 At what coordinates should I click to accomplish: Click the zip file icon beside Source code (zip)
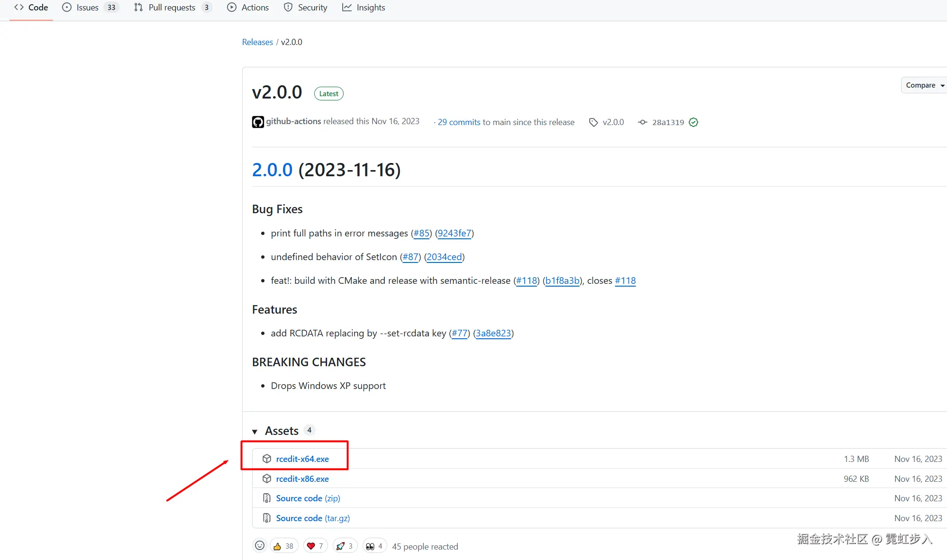pyautogui.click(x=267, y=498)
